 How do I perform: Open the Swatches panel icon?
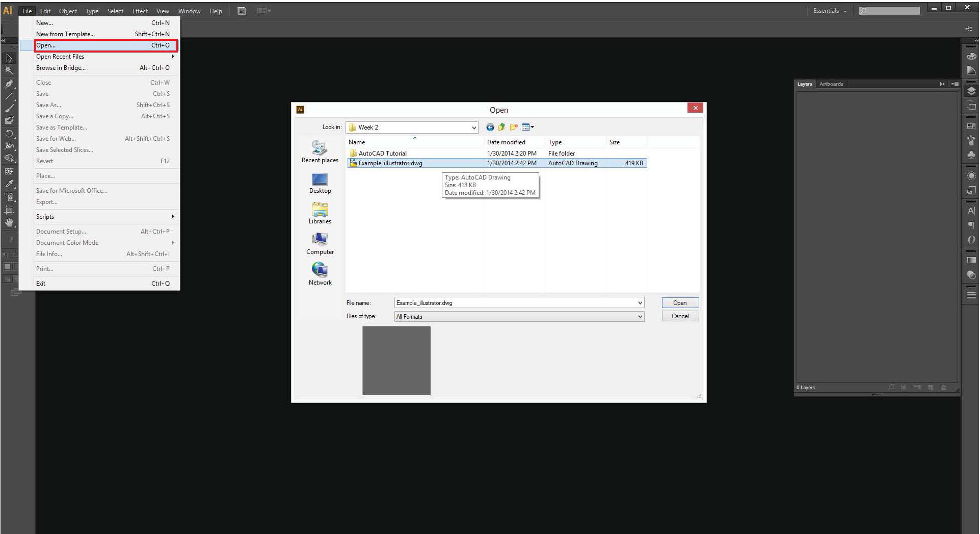[x=971, y=126]
